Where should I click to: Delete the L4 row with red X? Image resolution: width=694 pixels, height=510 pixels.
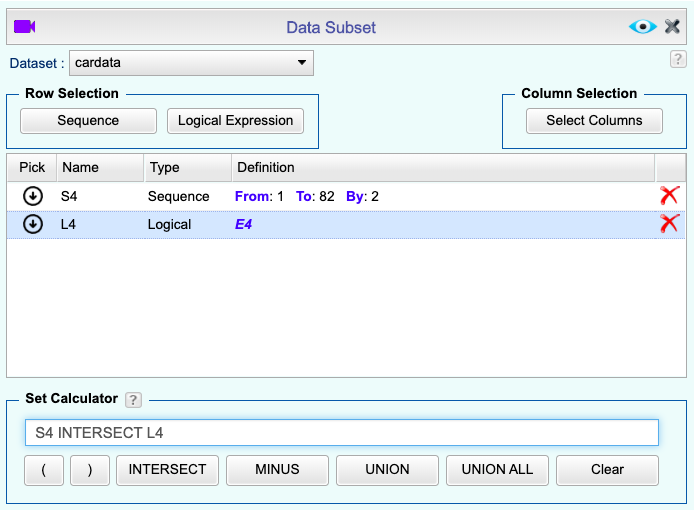pyautogui.click(x=669, y=224)
